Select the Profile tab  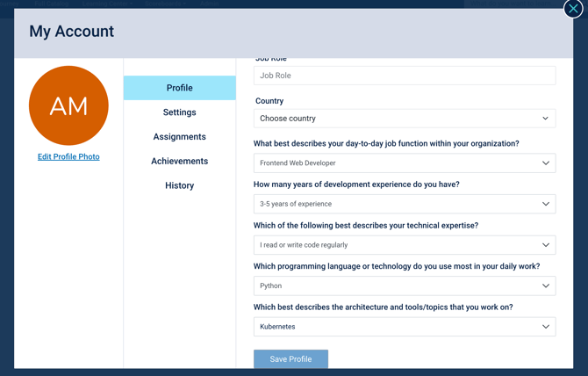tap(180, 88)
